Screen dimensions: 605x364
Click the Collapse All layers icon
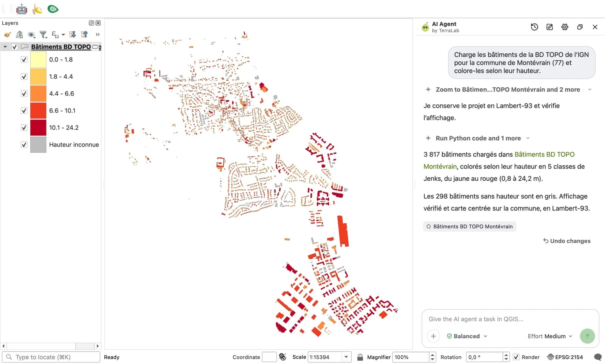[x=84, y=34]
